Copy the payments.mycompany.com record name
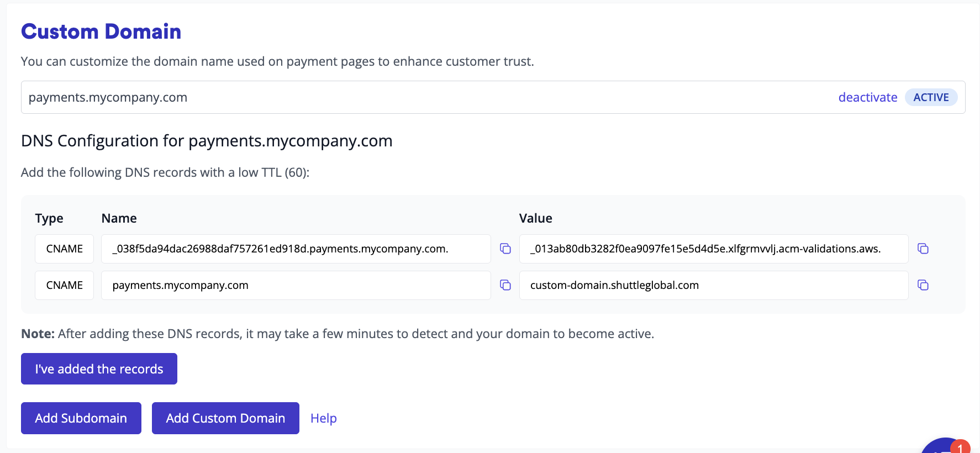This screenshot has width=980, height=453. pyautogui.click(x=505, y=285)
